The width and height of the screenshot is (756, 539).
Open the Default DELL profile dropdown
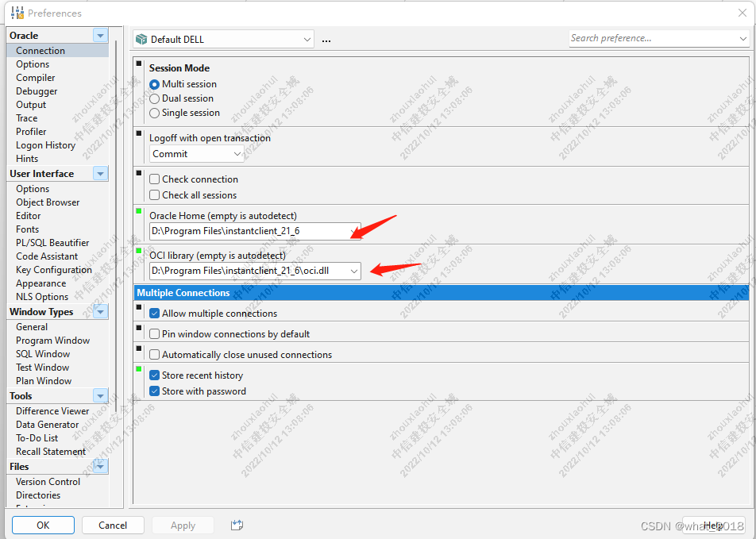(x=308, y=38)
